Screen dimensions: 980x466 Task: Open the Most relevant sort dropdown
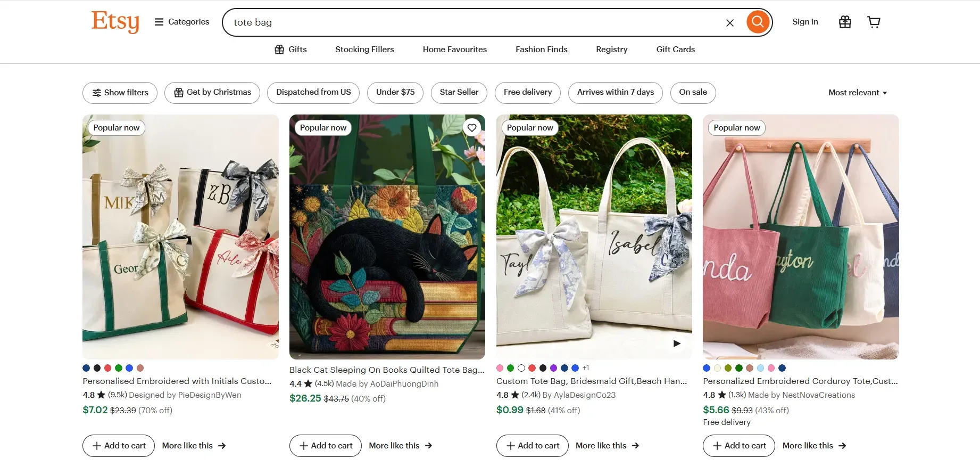tap(857, 92)
